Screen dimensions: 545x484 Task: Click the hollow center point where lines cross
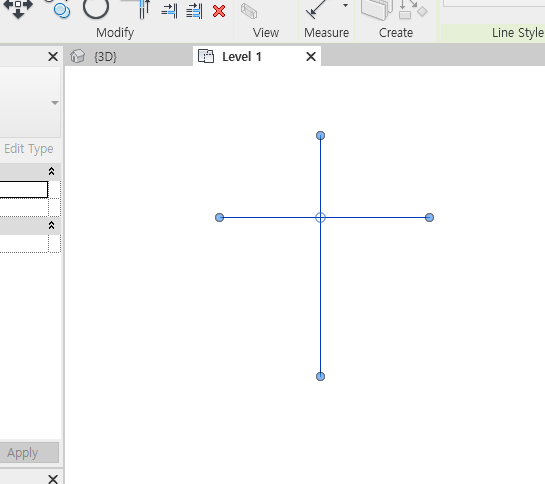click(x=320, y=217)
